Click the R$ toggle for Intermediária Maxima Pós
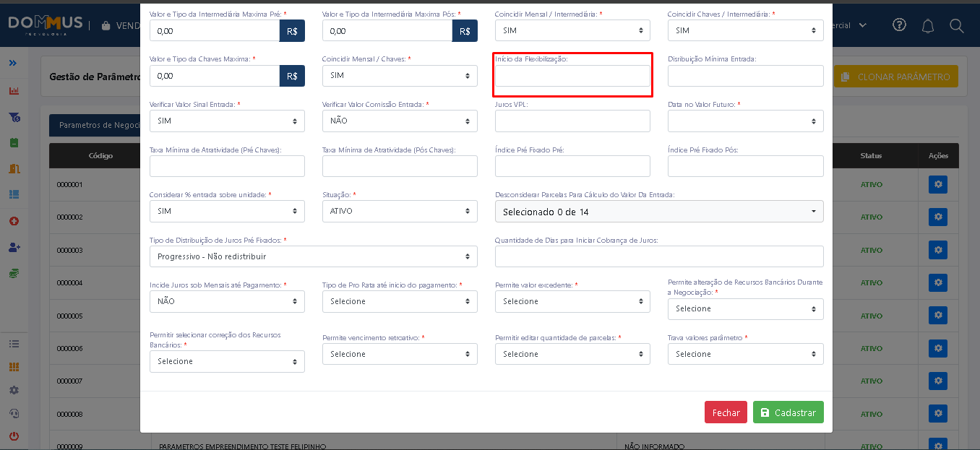980x450 pixels. pos(465,31)
